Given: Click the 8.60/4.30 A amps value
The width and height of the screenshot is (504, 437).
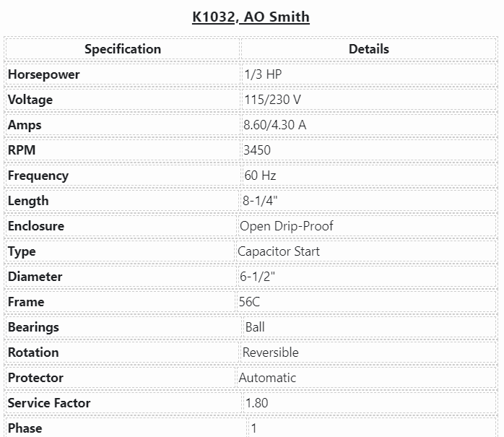Looking at the screenshot, I should point(275,125).
